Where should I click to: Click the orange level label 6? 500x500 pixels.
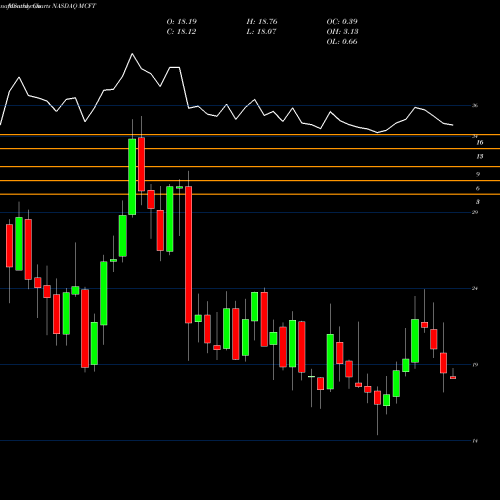478,189
